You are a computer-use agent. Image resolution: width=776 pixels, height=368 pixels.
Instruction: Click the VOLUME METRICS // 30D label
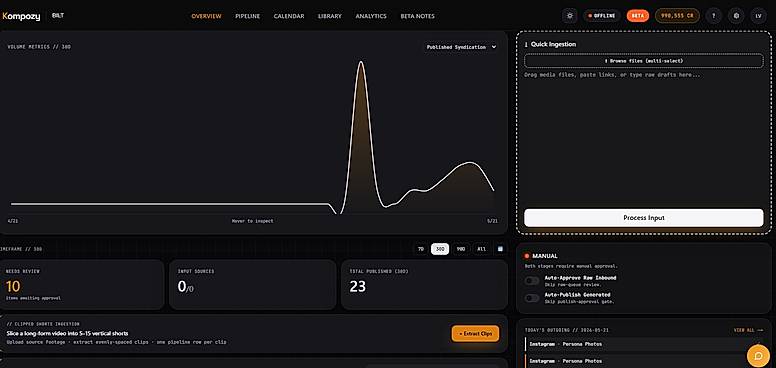pyautogui.click(x=39, y=47)
